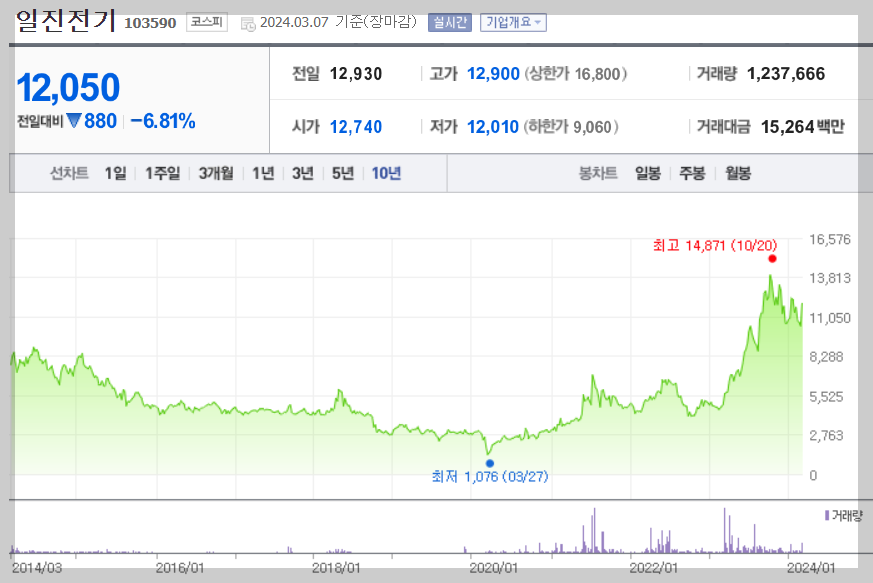The width and height of the screenshot is (873, 583).
Task: Click the 16,576 price axis label
Action: tap(830, 239)
